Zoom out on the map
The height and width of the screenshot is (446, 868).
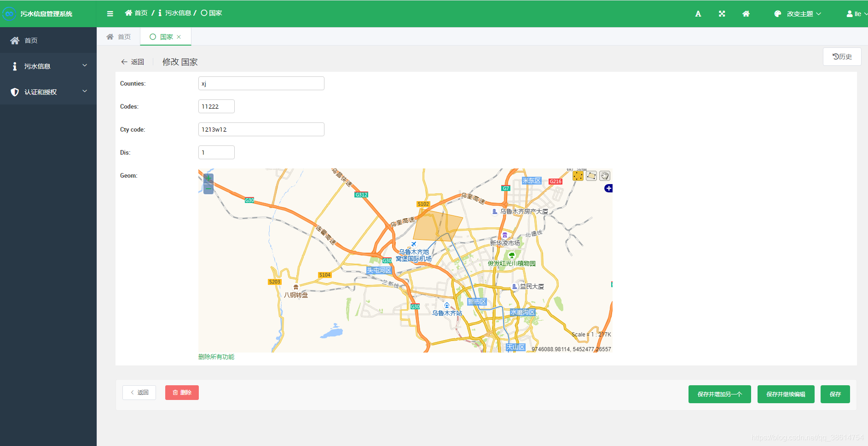[x=208, y=189]
